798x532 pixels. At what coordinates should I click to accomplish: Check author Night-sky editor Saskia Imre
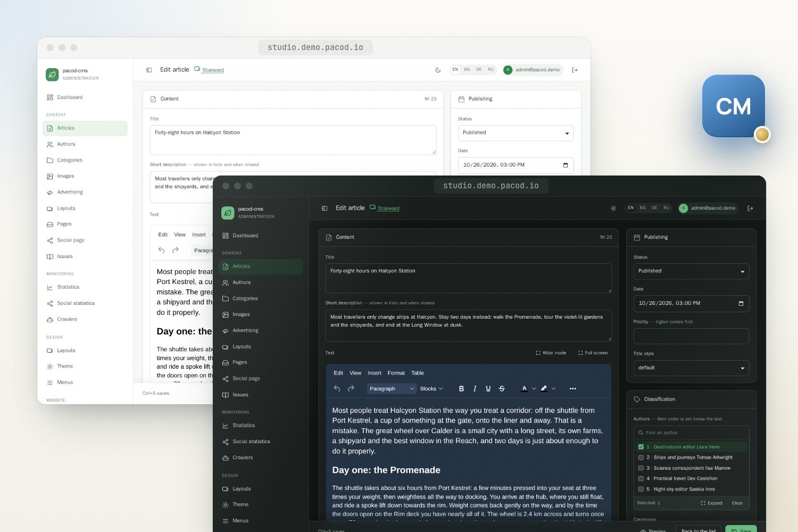point(641,489)
